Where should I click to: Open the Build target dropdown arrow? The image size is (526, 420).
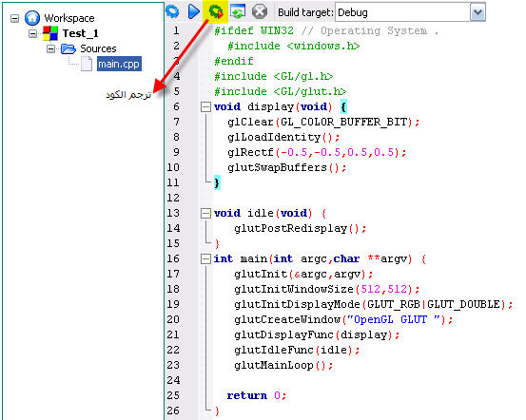coord(477,12)
